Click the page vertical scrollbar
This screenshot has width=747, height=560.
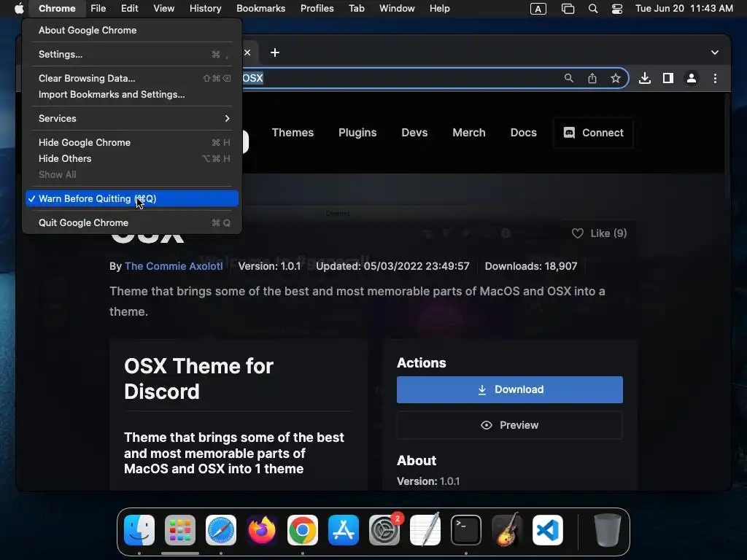click(x=727, y=145)
